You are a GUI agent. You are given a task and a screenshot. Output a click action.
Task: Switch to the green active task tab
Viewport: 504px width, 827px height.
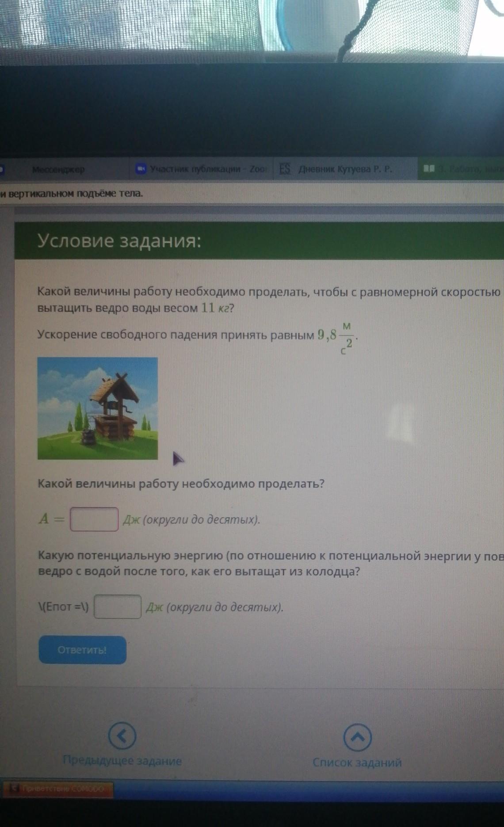(461, 169)
